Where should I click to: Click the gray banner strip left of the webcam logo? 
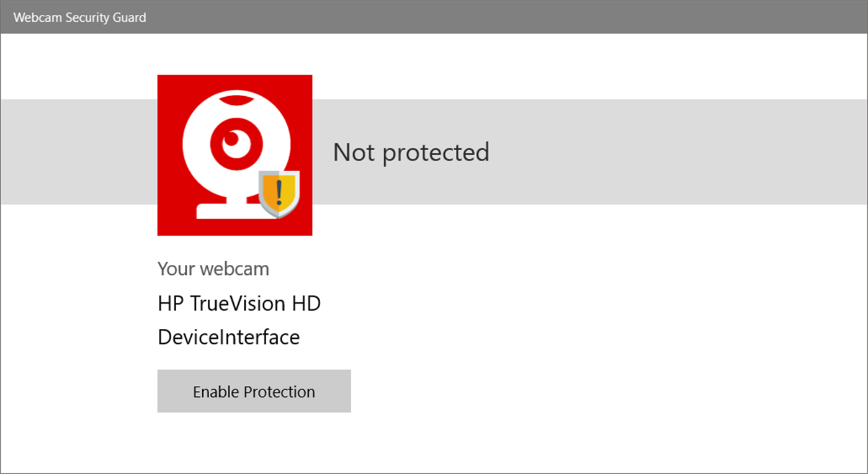coord(79,152)
